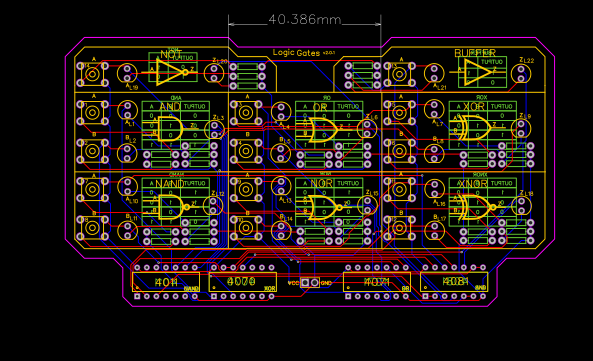Select the XNOR gate symbol
The width and height of the screenshot is (593, 361).
(477, 207)
